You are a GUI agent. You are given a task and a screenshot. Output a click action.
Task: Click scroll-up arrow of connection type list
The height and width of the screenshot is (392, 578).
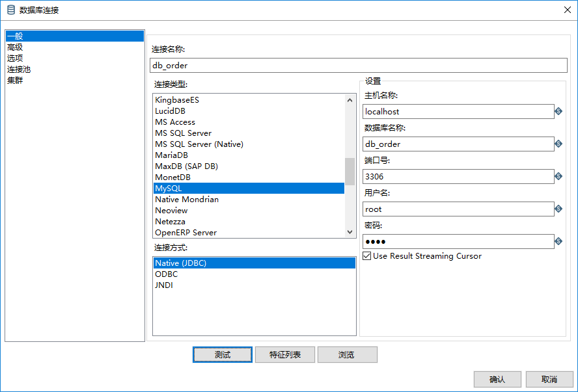tap(350, 99)
